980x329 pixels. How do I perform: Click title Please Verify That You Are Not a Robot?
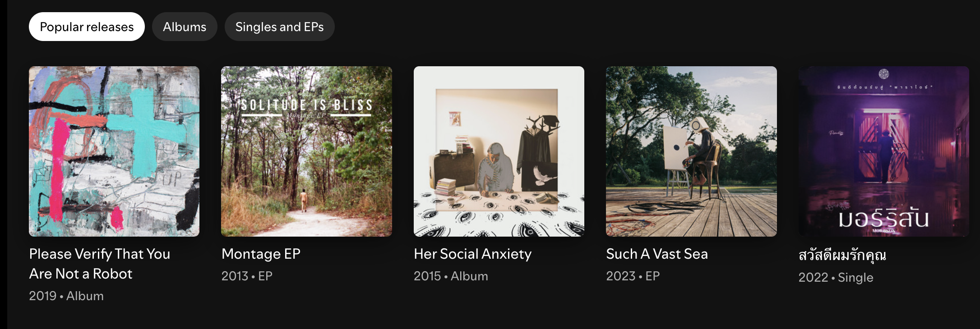[100, 264]
